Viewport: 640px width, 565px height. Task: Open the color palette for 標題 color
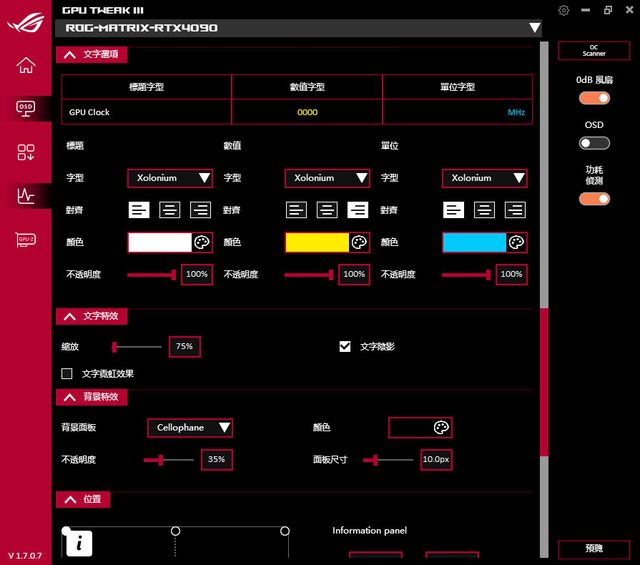point(201,242)
